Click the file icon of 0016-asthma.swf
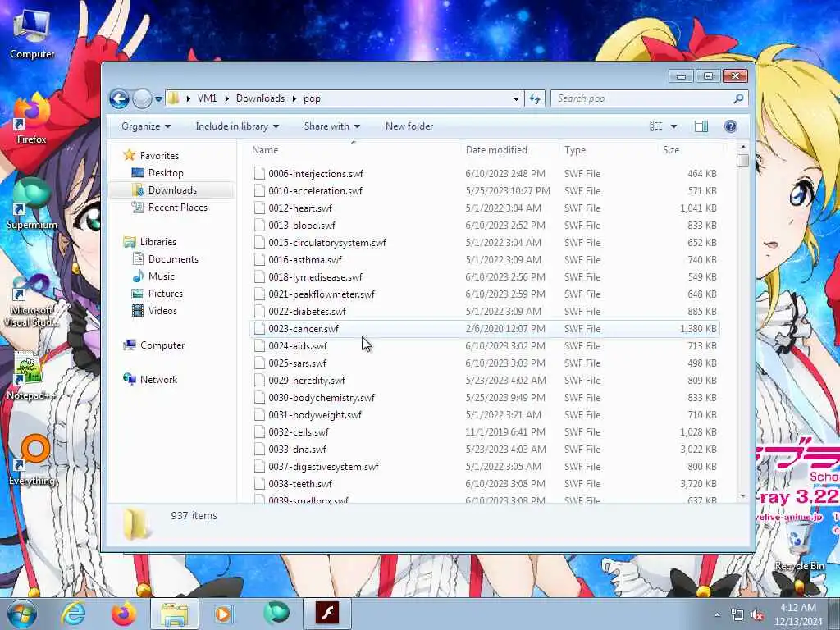Screen dimensions: 840x630 pyautogui.click(x=259, y=260)
